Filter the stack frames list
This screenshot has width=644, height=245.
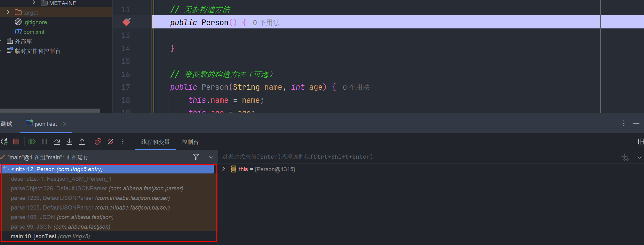tap(196, 157)
